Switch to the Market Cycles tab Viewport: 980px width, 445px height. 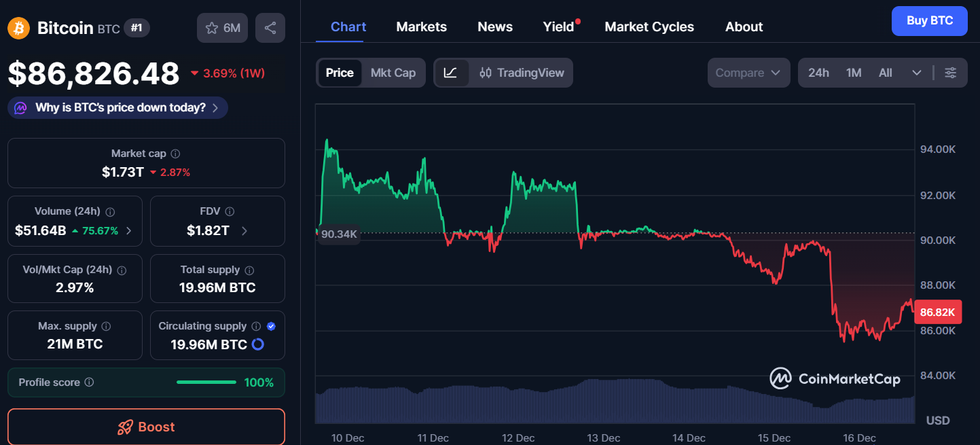pyautogui.click(x=649, y=26)
